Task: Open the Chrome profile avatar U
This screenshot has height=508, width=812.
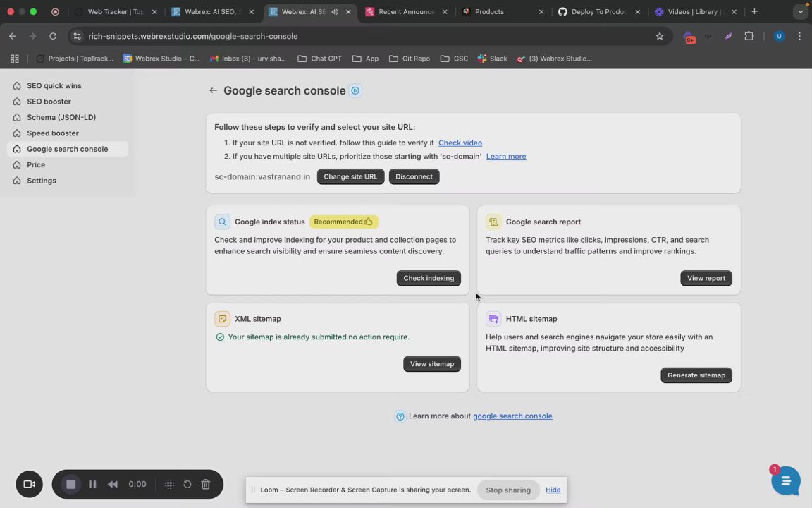Action: (x=778, y=36)
